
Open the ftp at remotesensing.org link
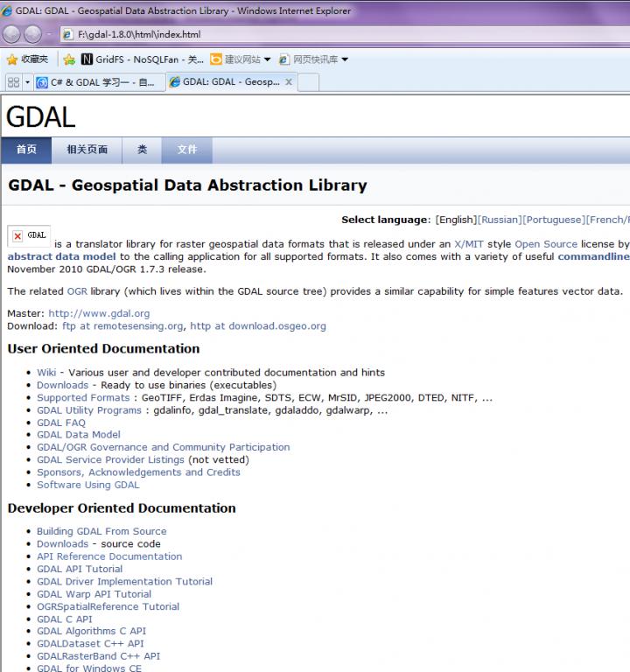pyautogui.click(x=122, y=326)
